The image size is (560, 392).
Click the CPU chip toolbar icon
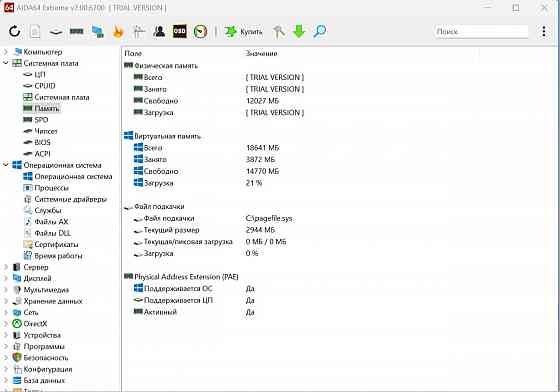pyautogui.click(x=56, y=32)
